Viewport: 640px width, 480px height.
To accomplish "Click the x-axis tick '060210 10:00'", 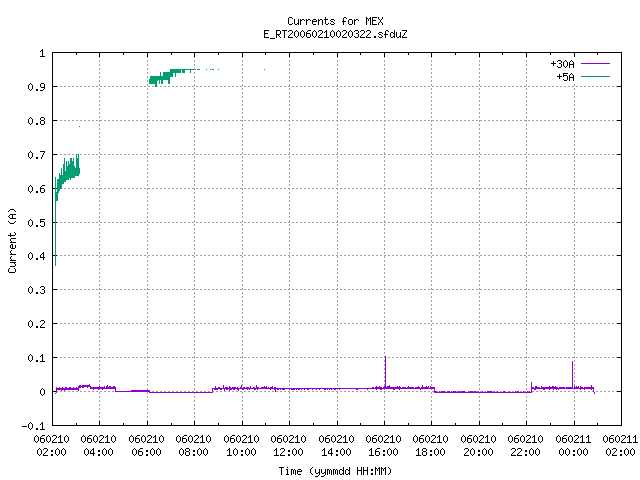I will [241, 446].
